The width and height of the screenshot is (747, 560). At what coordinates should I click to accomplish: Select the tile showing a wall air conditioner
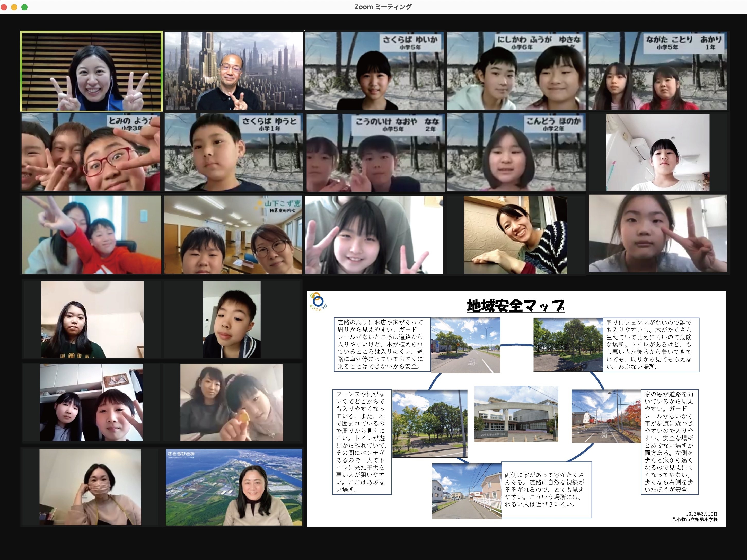pos(657,152)
